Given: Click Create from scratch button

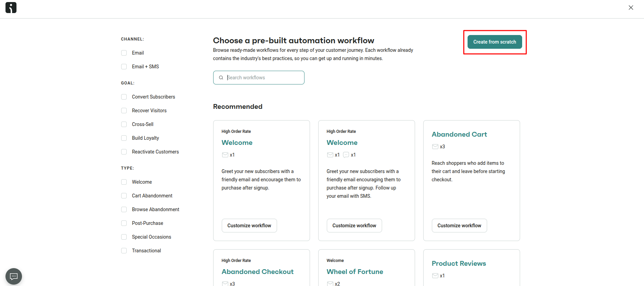Looking at the screenshot, I should [x=495, y=42].
